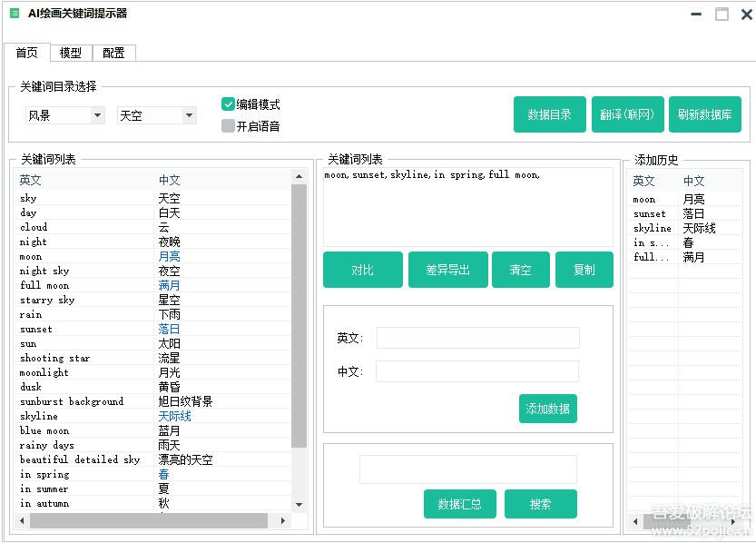The height and width of the screenshot is (543, 756).
Task: Select the 'sunburst background' keyword row
Action: coord(153,401)
